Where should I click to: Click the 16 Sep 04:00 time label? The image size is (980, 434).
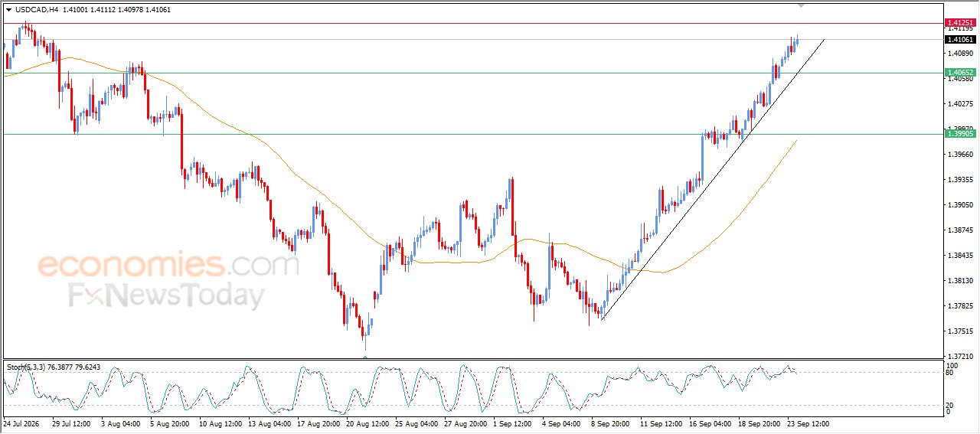click(710, 423)
